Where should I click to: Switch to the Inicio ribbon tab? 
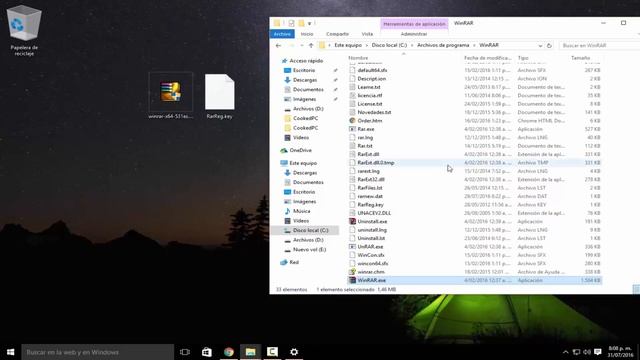click(307, 34)
